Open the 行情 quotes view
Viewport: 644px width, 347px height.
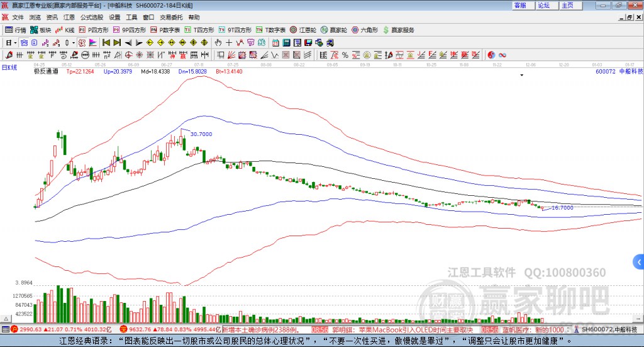[15, 30]
